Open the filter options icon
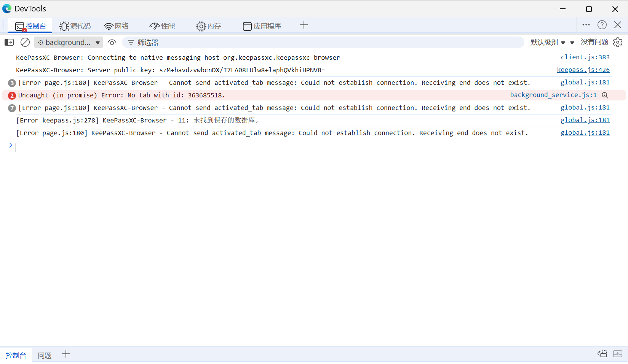 131,42
